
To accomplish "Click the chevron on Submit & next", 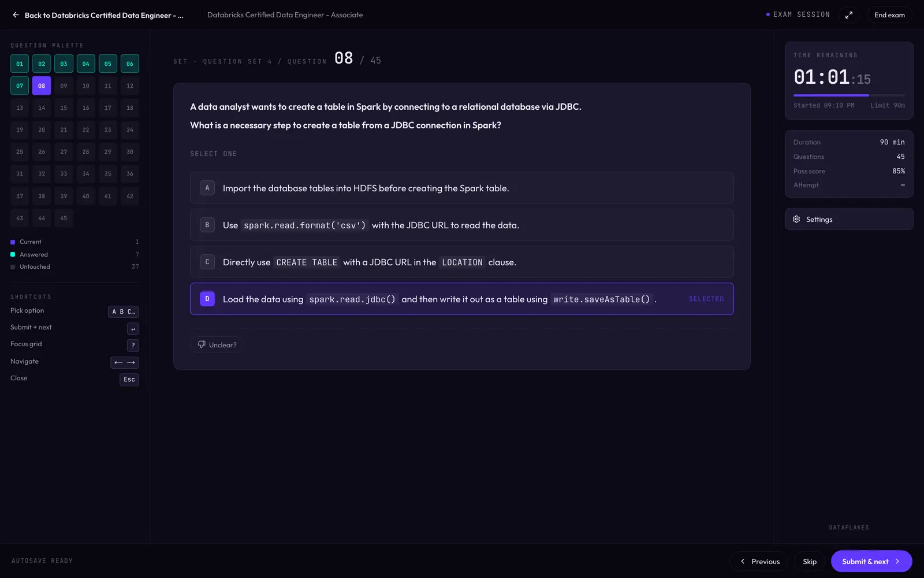I will [x=897, y=561].
